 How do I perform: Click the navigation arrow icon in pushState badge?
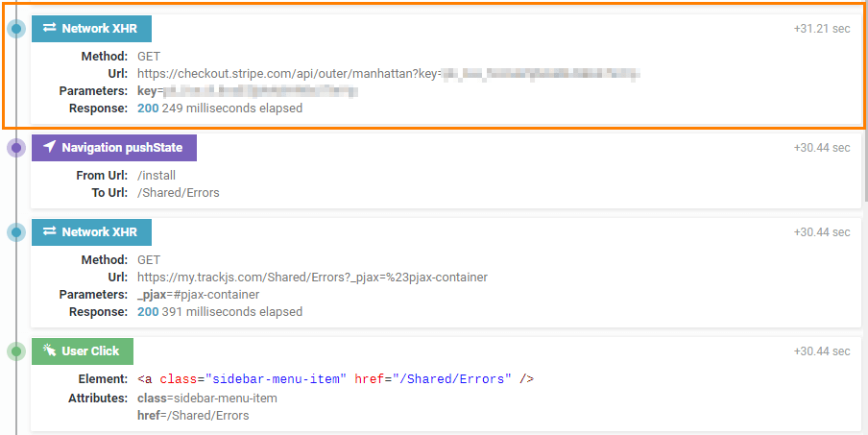click(x=49, y=147)
